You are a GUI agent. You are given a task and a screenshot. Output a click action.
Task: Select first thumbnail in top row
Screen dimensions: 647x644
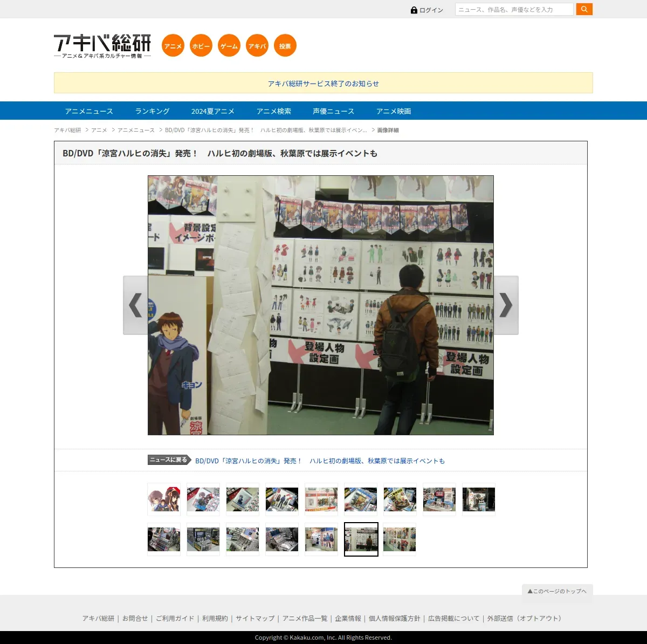[164, 499]
